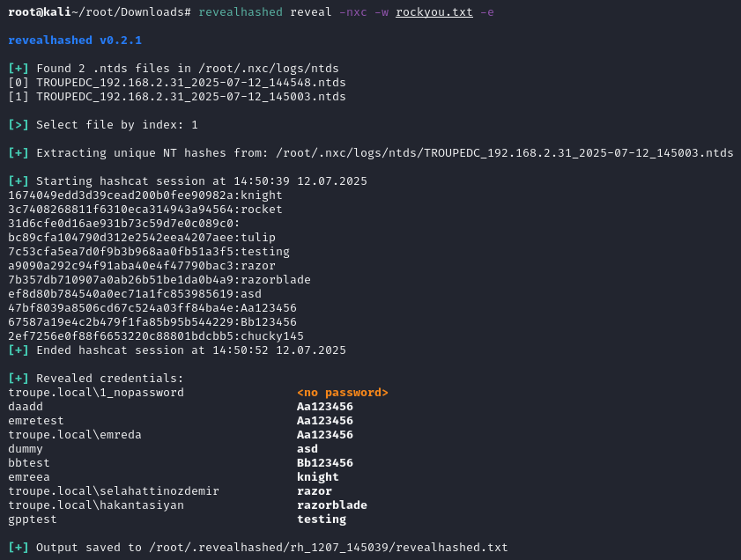Click the hash line cracked as tulip
This screenshot has width=741, height=560.
[x=142, y=238]
